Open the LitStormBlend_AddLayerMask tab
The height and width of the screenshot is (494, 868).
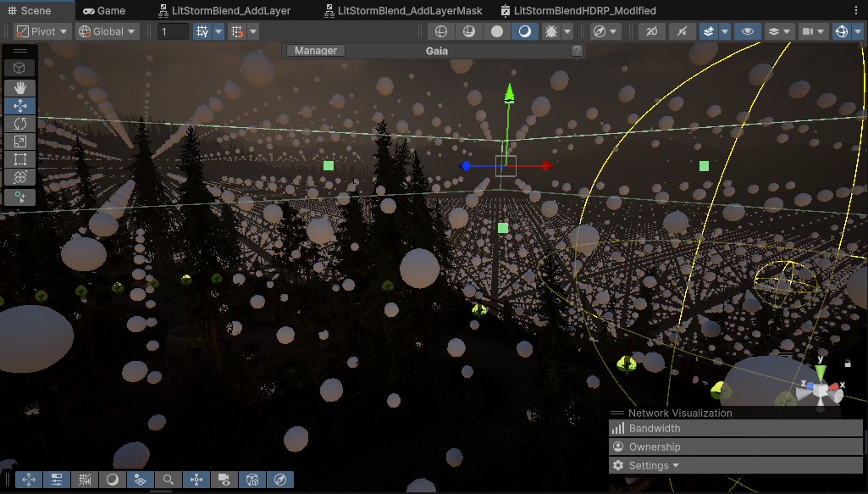click(x=409, y=11)
